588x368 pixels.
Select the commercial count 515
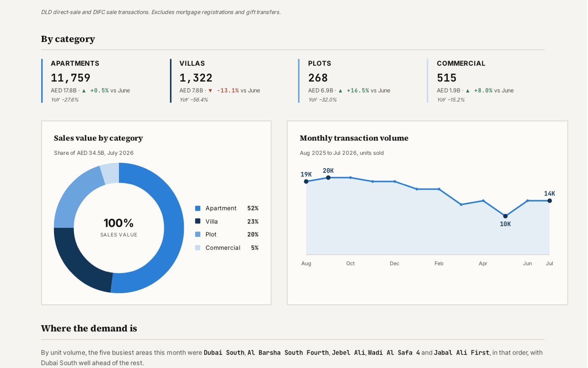[446, 78]
